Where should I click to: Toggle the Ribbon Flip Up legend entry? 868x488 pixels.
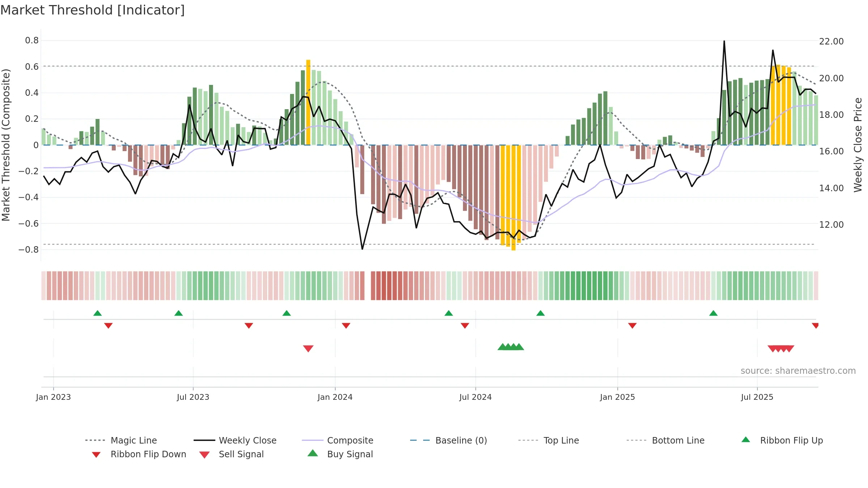pyautogui.click(x=782, y=440)
